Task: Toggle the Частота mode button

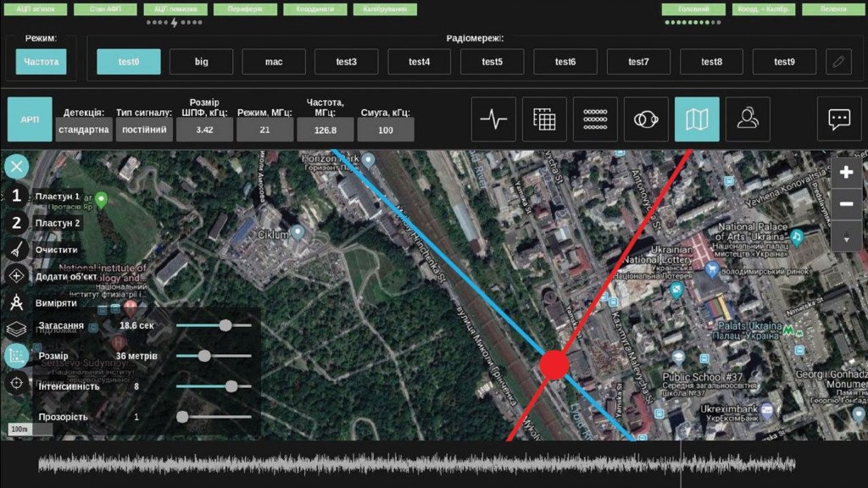Action: coord(41,62)
